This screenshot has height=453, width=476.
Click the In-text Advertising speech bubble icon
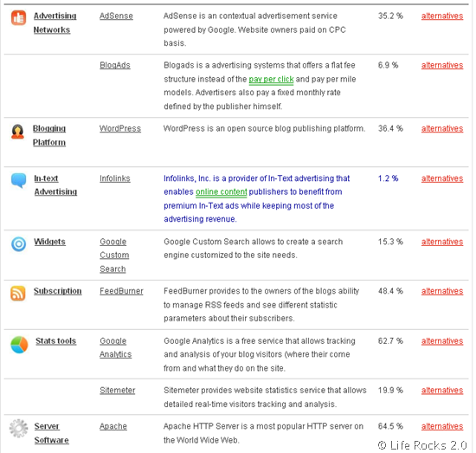click(x=18, y=180)
